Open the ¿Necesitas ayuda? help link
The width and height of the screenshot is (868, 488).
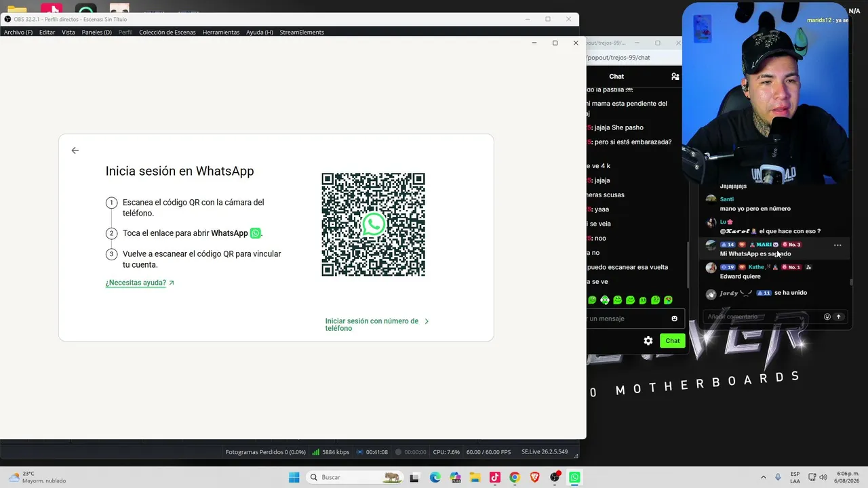click(x=140, y=283)
